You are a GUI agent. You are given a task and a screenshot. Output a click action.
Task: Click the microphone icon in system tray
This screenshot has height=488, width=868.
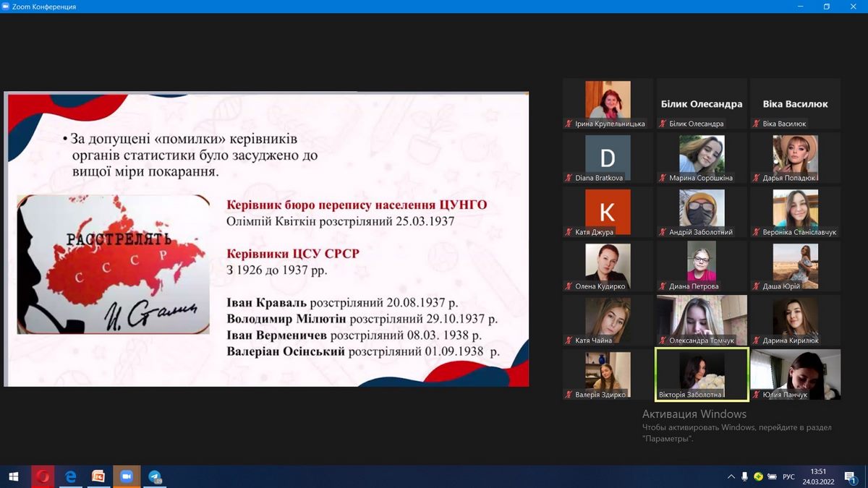coord(745,476)
